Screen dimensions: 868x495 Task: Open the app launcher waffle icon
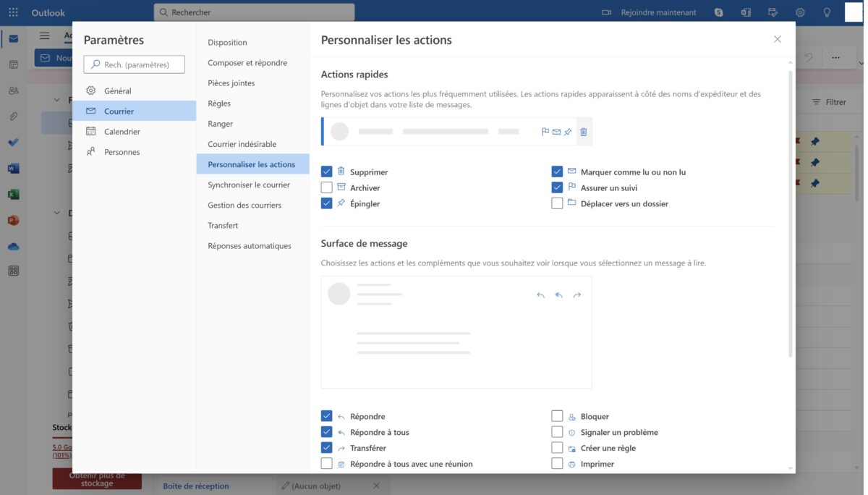13,12
